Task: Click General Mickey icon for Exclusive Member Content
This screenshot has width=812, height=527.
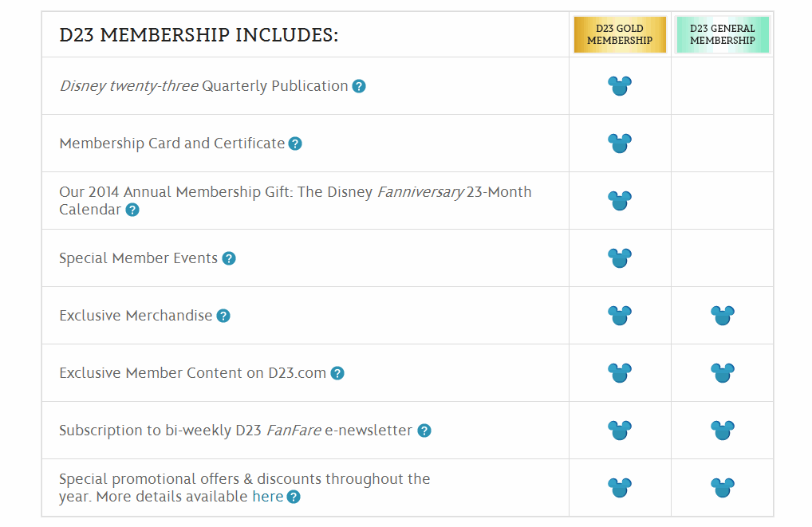Action: [x=723, y=373]
